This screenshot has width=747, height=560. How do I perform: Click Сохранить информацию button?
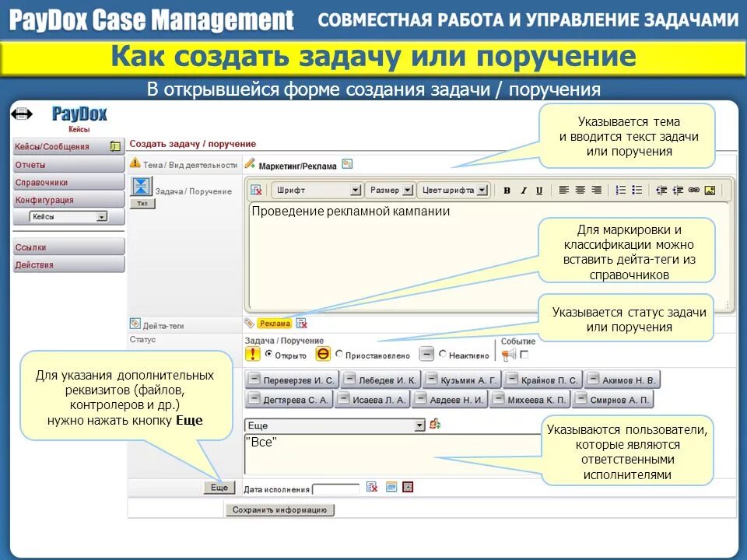pyautogui.click(x=279, y=509)
